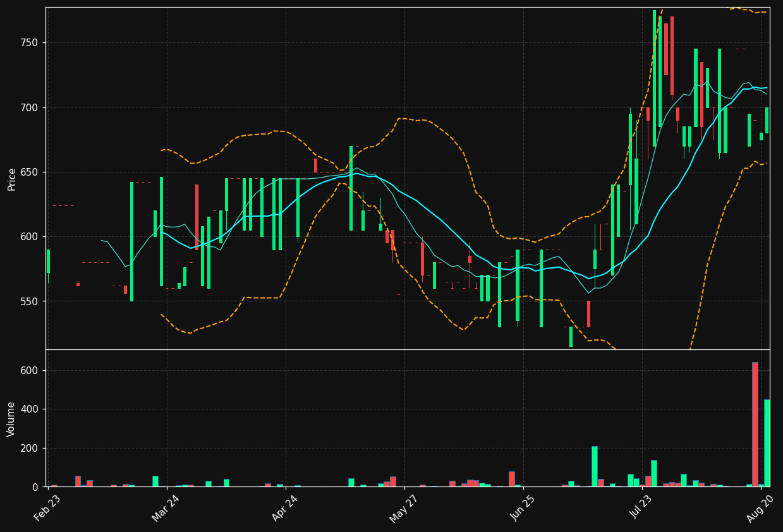Click the 650 price axis label
This screenshot has height=532, width=783.
[x=29, y=172]
